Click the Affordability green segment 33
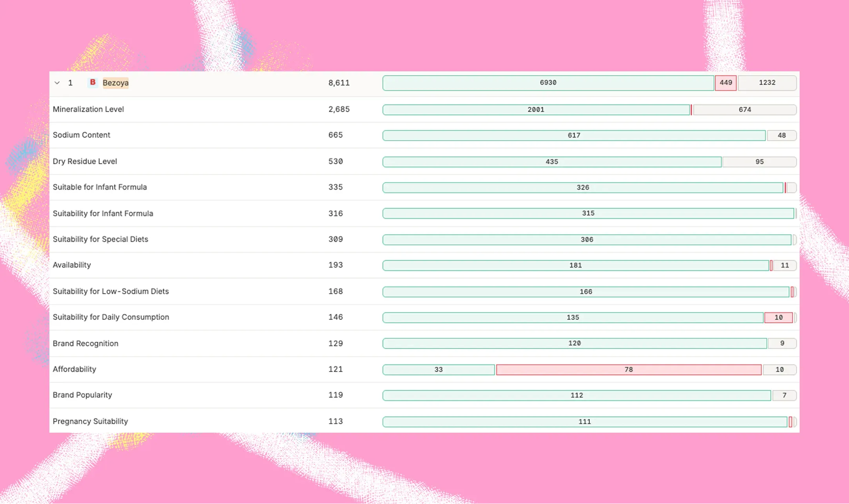 click(439, 370)
